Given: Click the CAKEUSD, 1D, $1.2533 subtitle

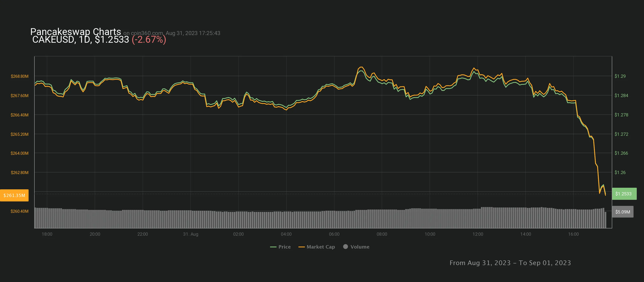Looking at the screenshot, I should pos(80,39).
